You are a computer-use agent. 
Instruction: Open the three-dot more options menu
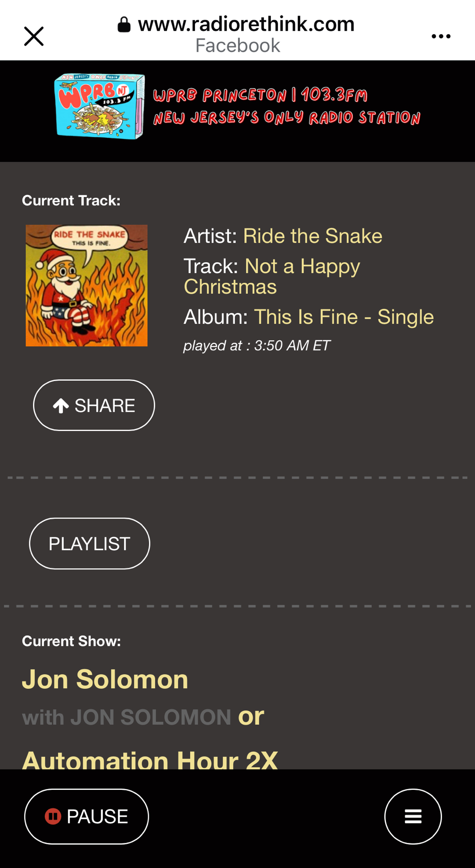tap(441, 36)
